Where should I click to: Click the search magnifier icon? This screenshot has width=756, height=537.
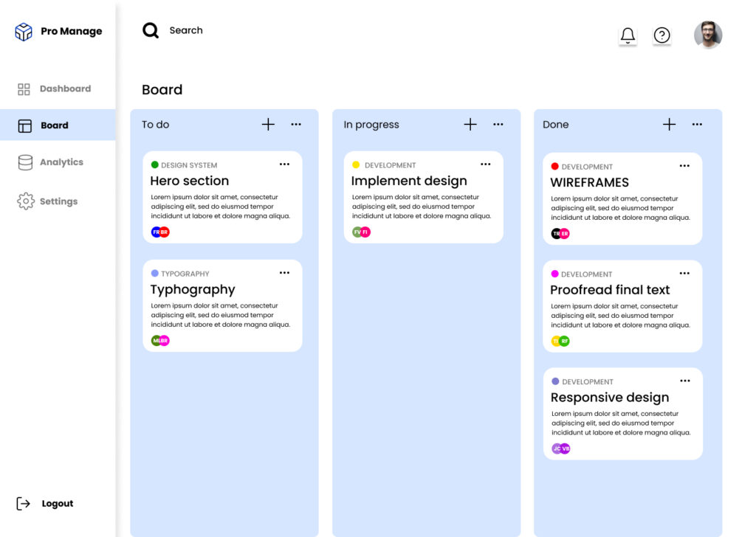151,30
